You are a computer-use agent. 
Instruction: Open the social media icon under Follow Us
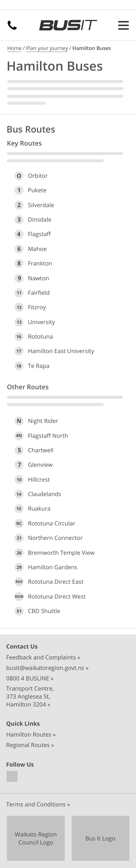click(12, 776)
